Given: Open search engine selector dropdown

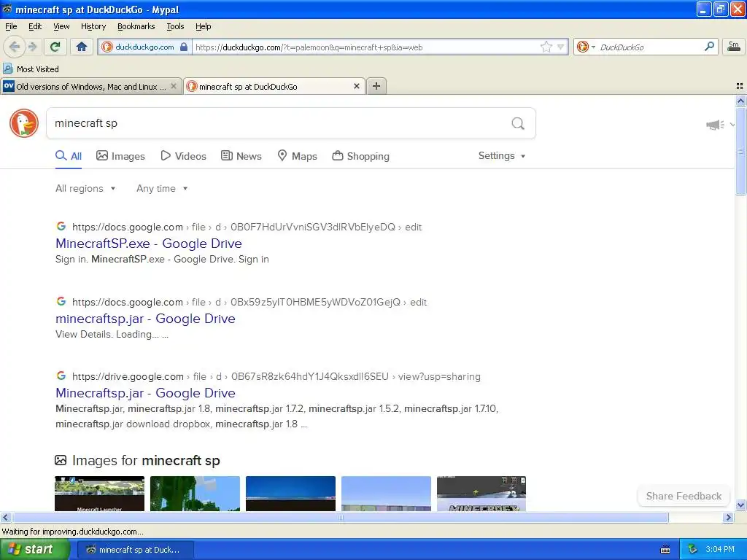Looking at the screenshot, I should click(593, 47).
